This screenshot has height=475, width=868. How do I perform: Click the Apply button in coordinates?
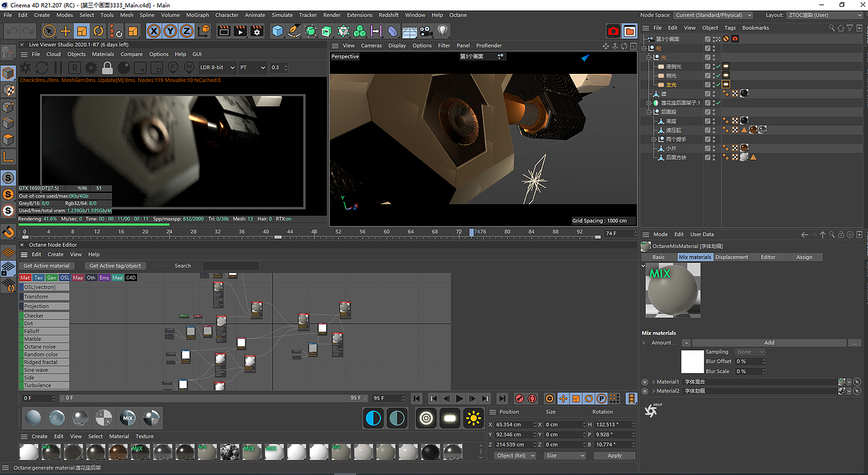(x=614, y=455)
